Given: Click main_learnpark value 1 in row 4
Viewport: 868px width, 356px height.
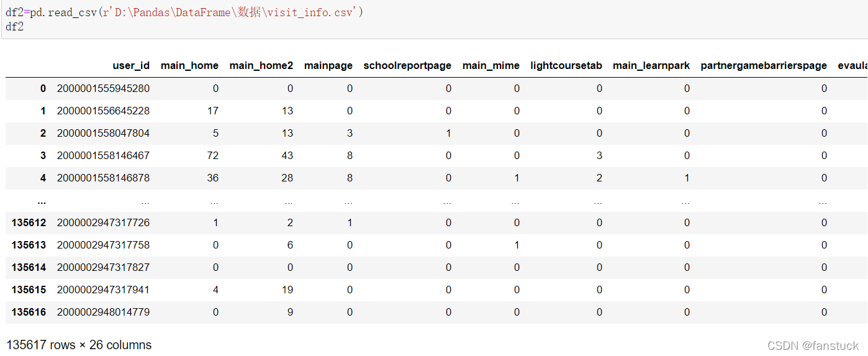Looking at the screenshot, I should tap(687, 178).
